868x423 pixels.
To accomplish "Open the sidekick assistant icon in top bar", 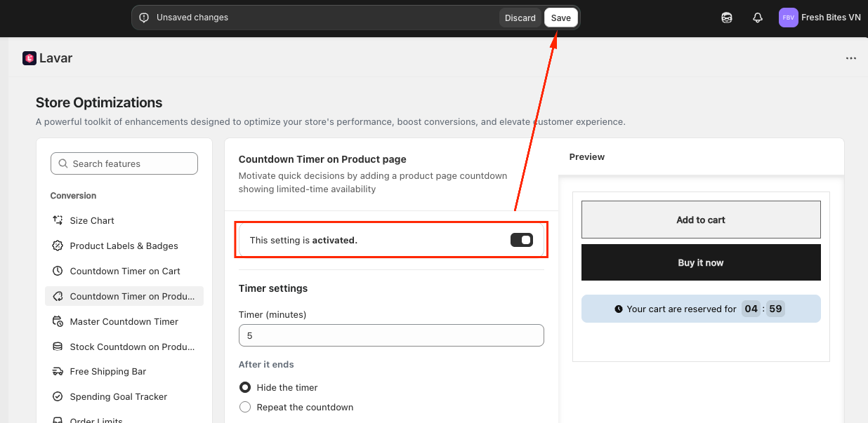I will point(727,18).
